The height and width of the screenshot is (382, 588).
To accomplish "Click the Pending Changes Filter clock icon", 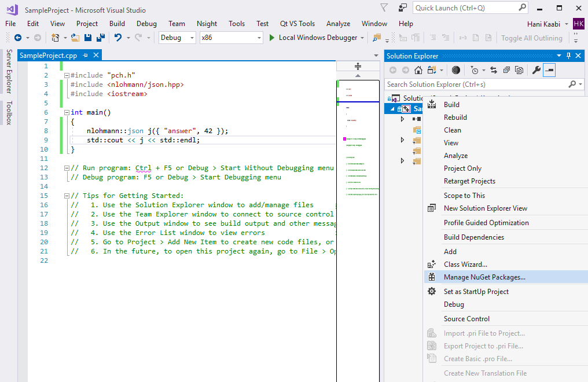I will point(475,70).
